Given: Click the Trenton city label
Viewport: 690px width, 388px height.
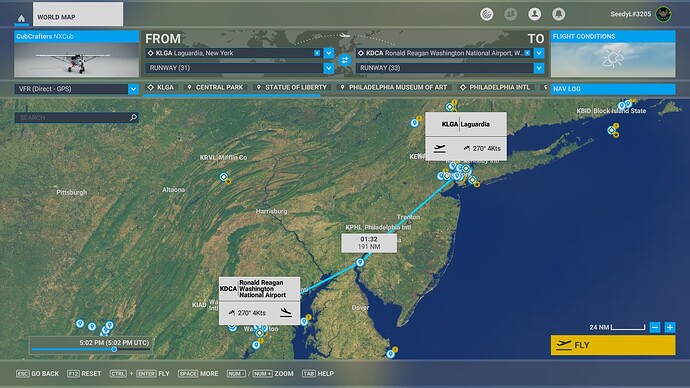Looking at the screenshot, I should [408, 217].
